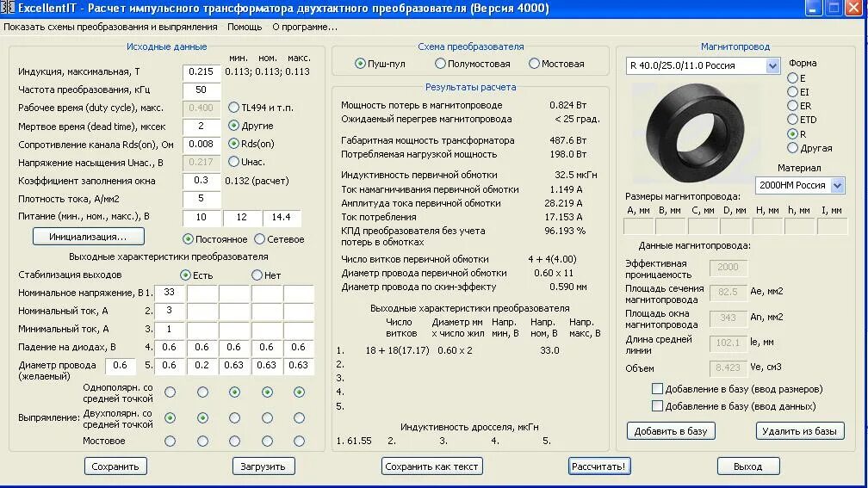Click desired wire diameter field left of row 5
Screen dimensions: 868x488
(x=121, y=365)
